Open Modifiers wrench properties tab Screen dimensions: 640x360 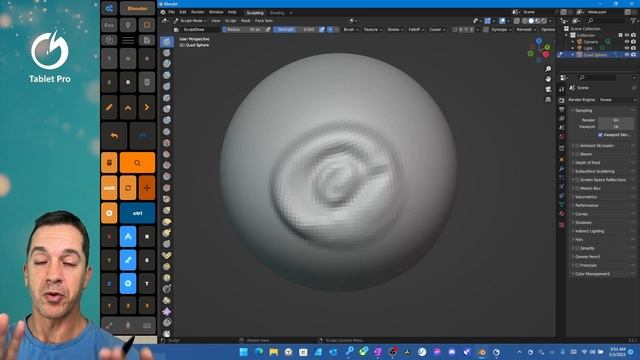(x=562, y=168)
